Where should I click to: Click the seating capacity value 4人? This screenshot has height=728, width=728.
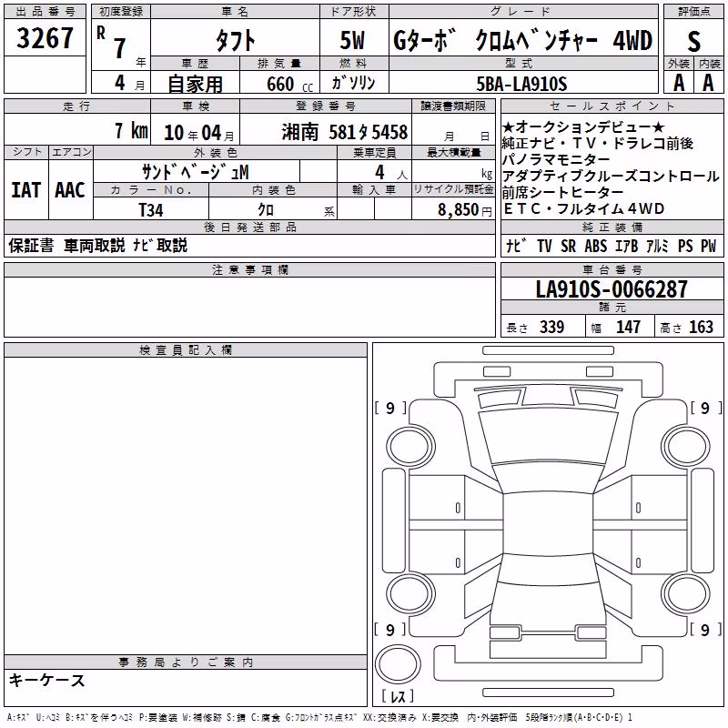coord(391,173)
